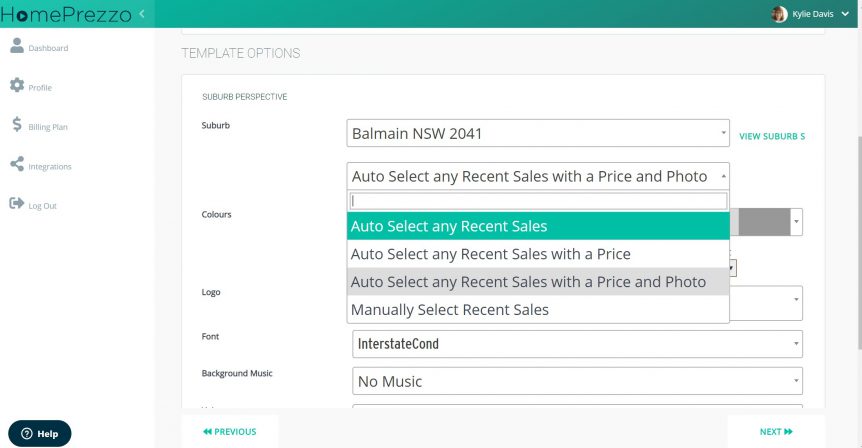Go back with PREVIOUS link

pyautogui.click(x=230, y=432)
